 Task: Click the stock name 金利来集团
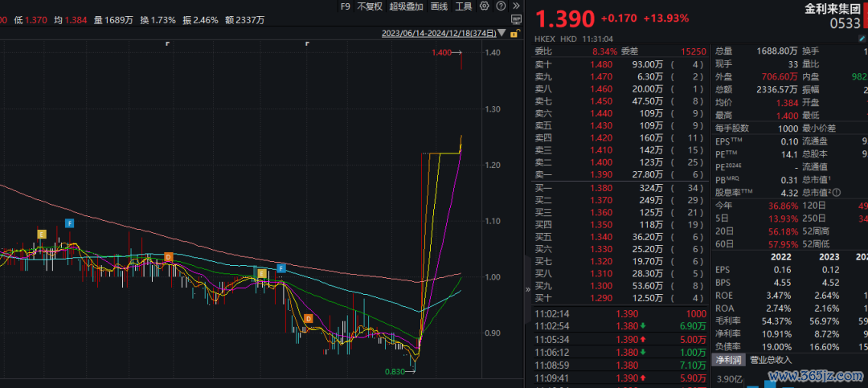click(832, 9)
